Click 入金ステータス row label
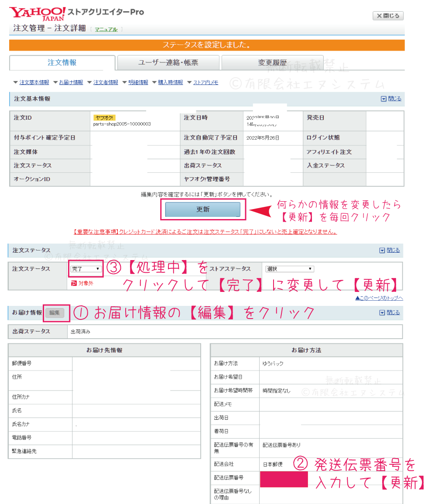Screen dimensions: 428x504 pyautogui.click(x=325, y=165)
